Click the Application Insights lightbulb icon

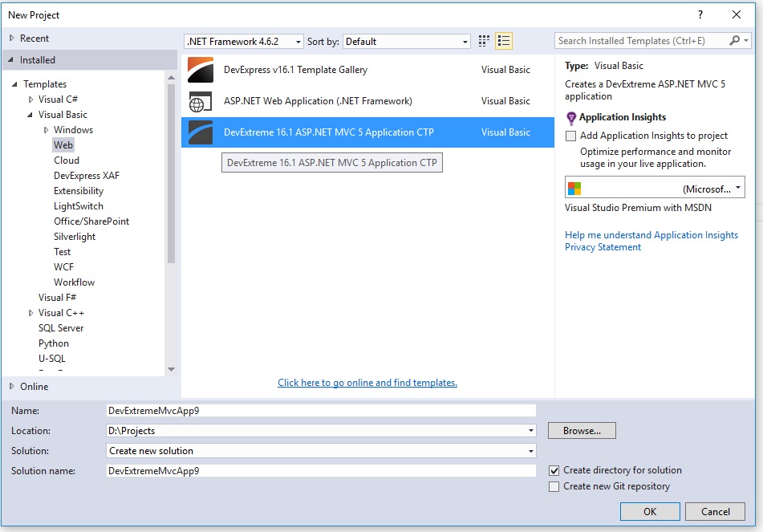coord(571,118)
